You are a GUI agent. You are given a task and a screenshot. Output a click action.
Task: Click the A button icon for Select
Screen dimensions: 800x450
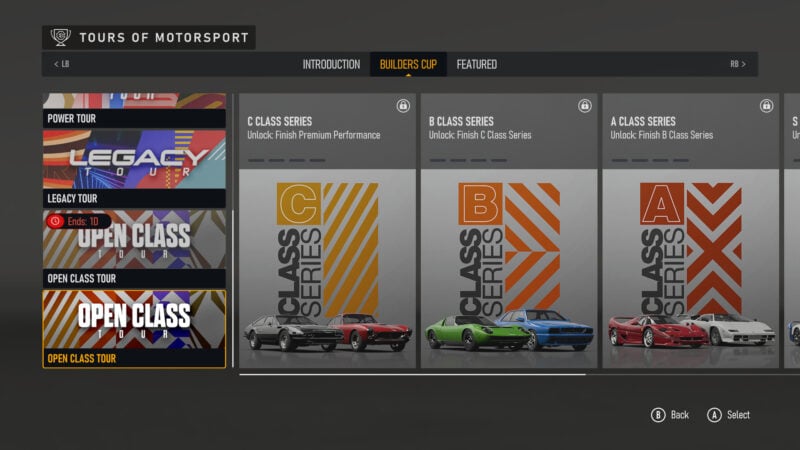coord(714,415)
